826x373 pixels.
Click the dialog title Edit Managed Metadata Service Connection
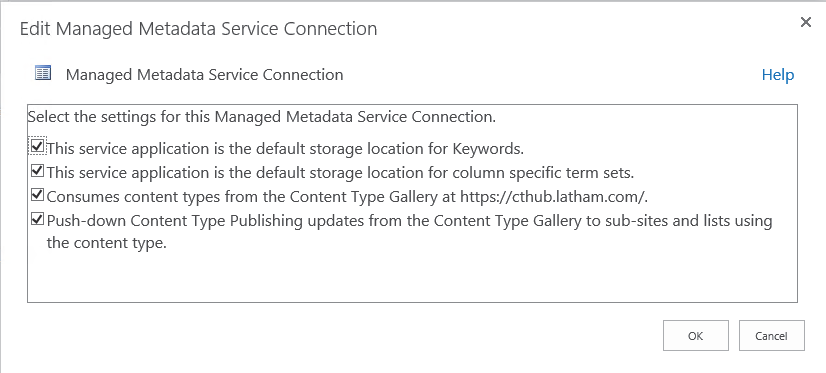pyautogui.click(x=198, y=28)
